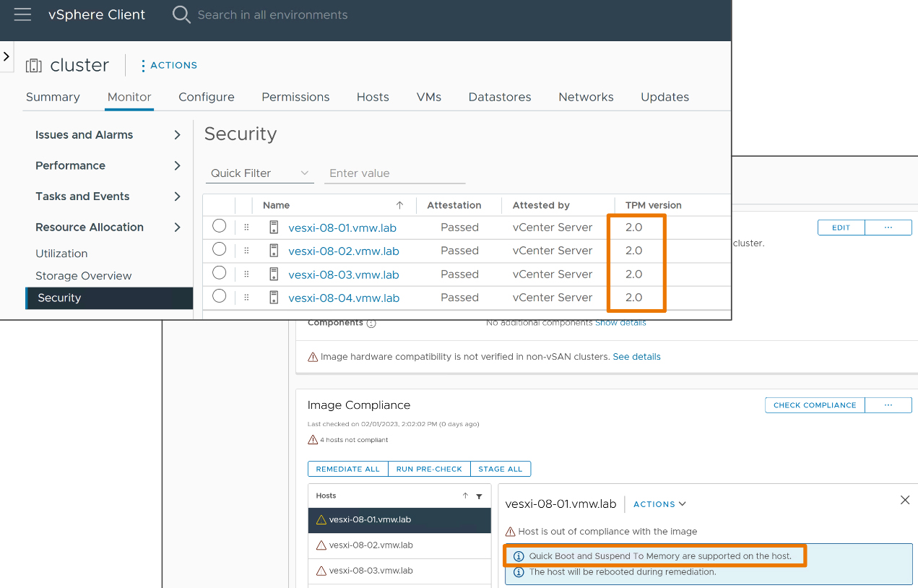Select radio button for vesxi-08-03.vmw.lab
The height and width of the screenshot is (588, 918).
pyautogui.click(x=220, y=272)
